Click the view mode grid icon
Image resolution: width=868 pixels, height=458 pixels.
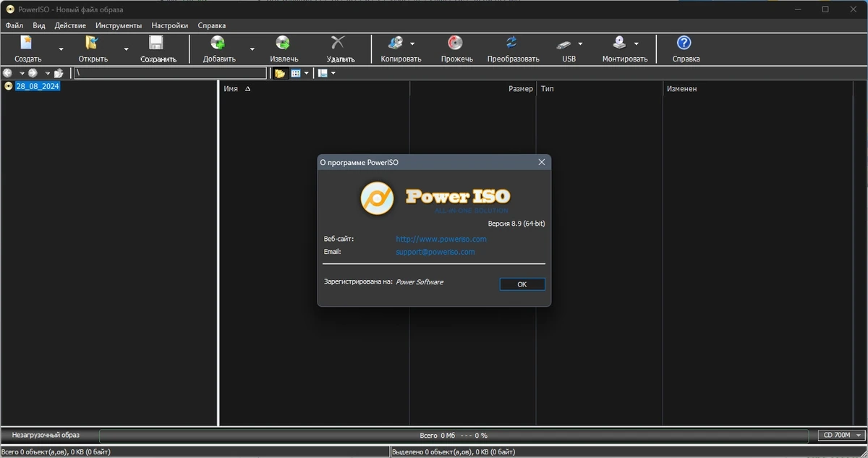pyautogui.click(x=296, y=73)
